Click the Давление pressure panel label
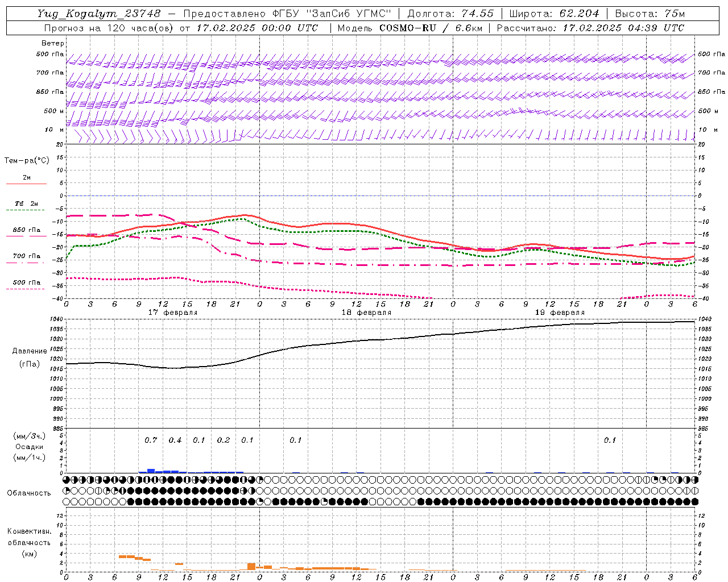This screenshot has height=582, width=728. [x=30, y=351]
